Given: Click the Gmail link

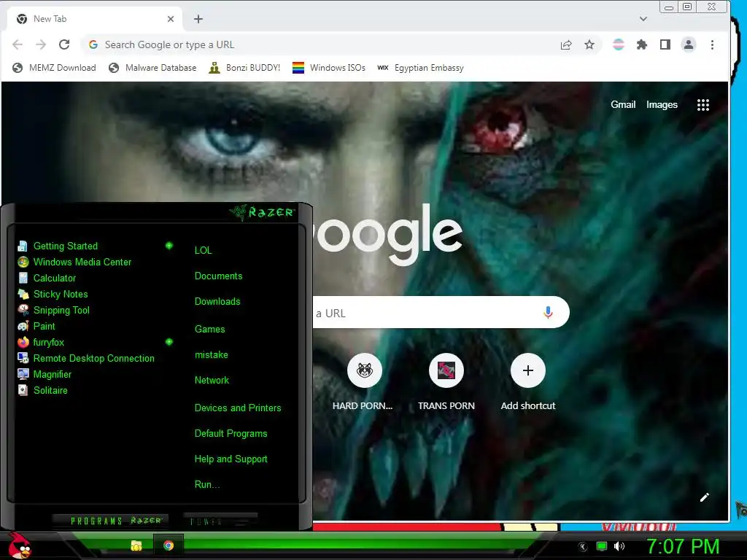Looking at the screenshot, I should pos(623,104).
